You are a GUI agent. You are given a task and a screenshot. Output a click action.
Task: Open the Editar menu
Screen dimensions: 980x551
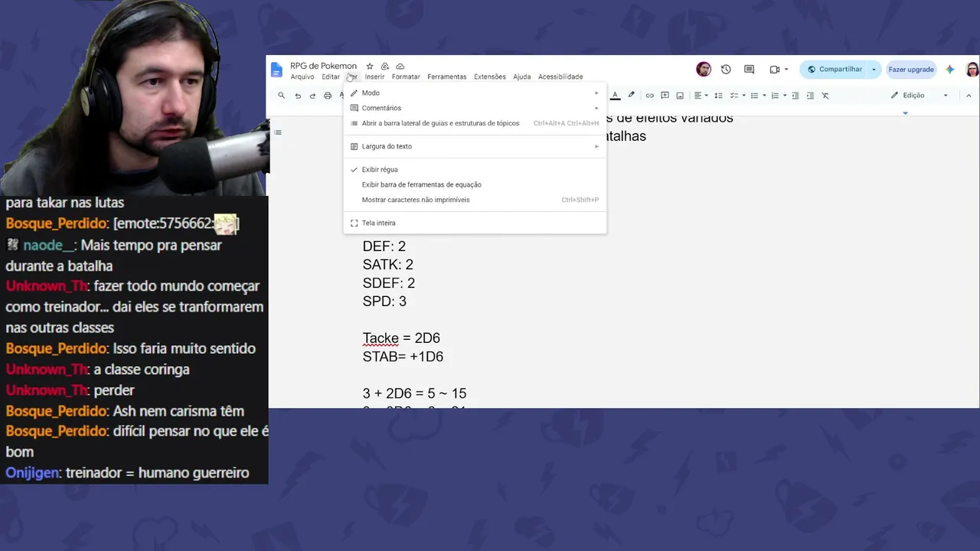331,77
